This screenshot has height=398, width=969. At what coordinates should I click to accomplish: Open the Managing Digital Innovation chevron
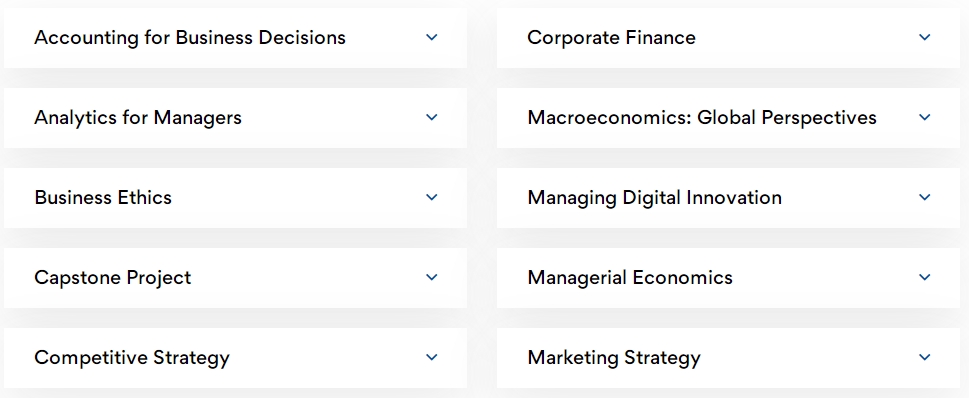pos(925,198)
